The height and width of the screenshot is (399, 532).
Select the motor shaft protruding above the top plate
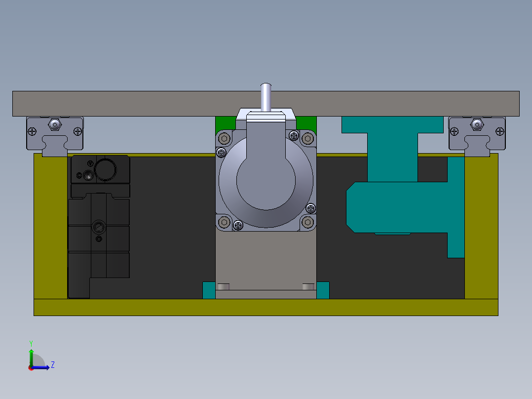266,97
